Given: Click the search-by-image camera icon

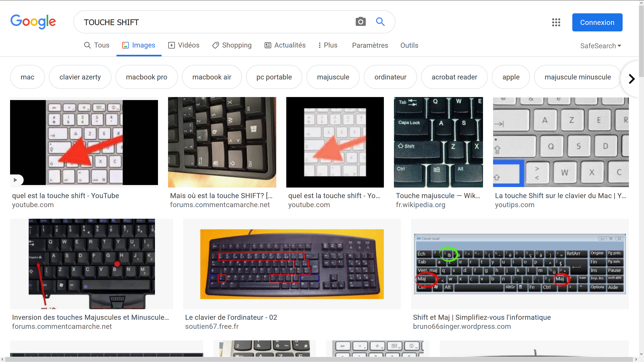Looking at the screenshot, I should point(360,22).
